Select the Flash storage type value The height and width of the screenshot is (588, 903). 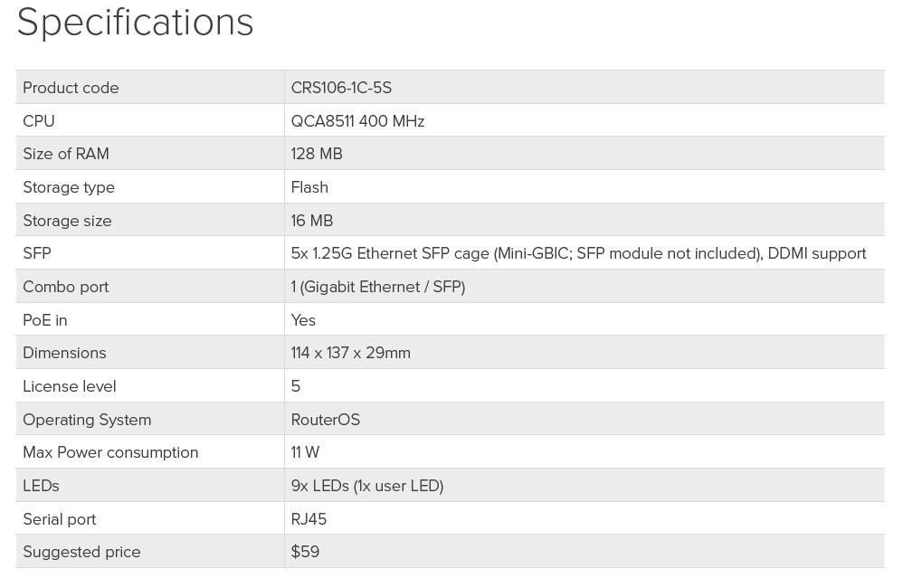coord(309,187)
